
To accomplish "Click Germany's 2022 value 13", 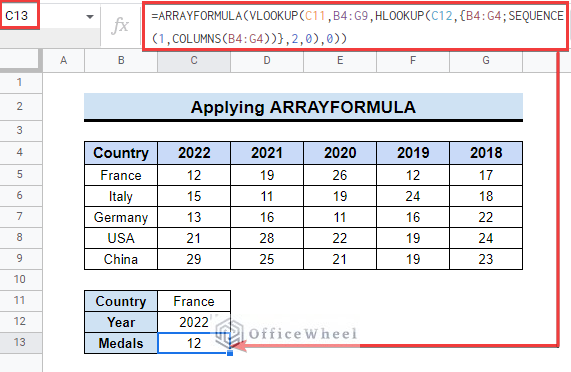I will 194,218.
